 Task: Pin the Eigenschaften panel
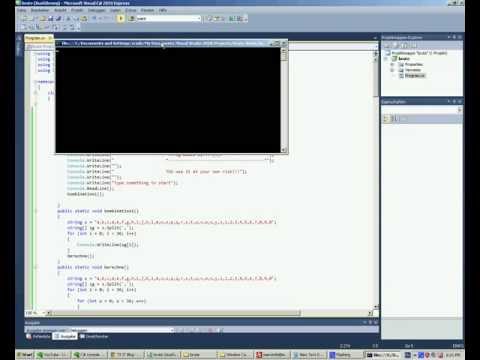(454, 101)
